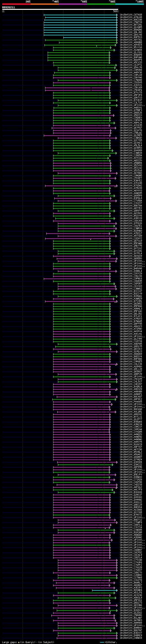Viewport: 146px width, 644px height.
Task: Open hit UniRef100_B9GI88
Action: [x=131, y=20]
